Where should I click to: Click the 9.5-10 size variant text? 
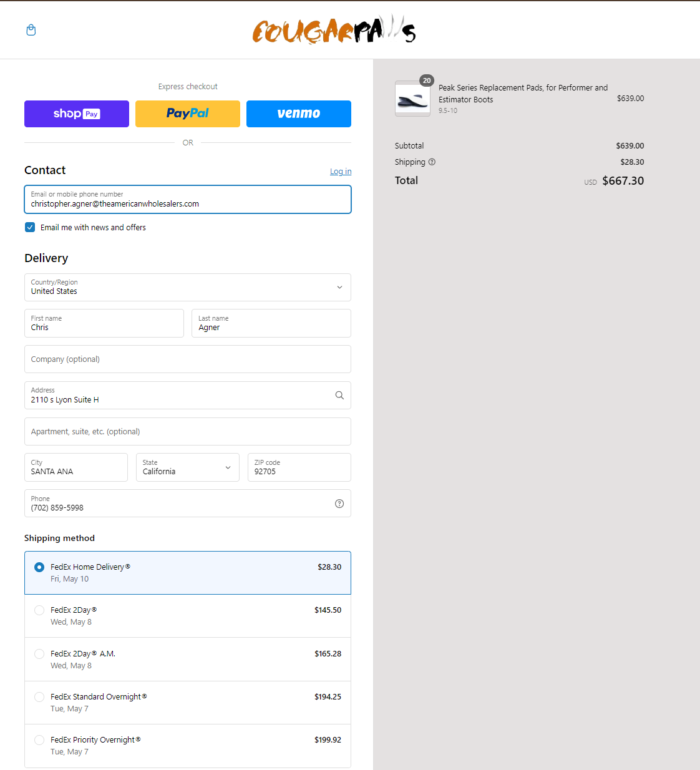coord(448,110)
